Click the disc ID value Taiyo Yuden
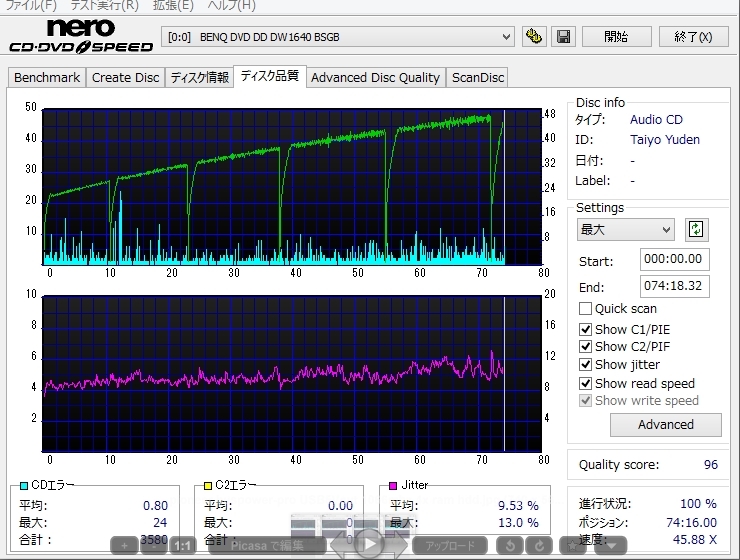 tap(665, 140)
